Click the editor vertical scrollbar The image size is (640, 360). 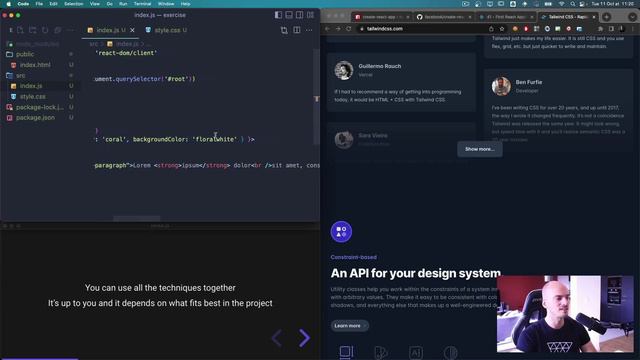pyautogui.click(x=316, y=97)
